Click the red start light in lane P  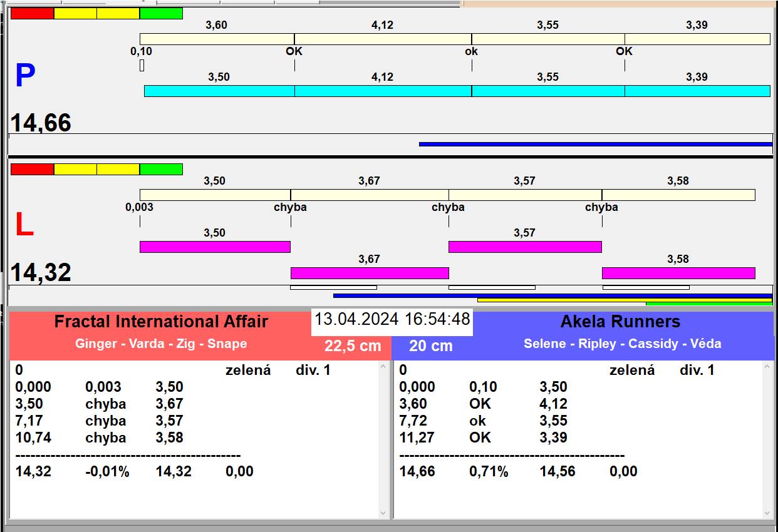click(33, 14)
